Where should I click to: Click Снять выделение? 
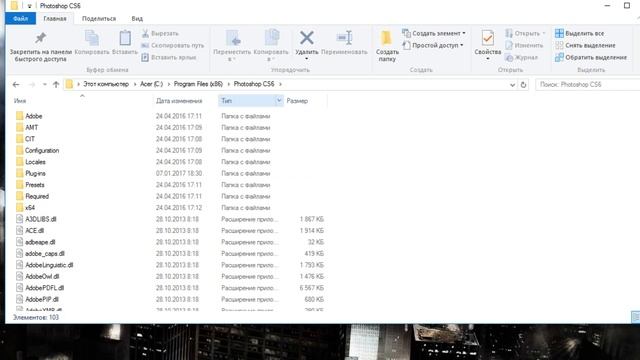[x=585, y=45]
